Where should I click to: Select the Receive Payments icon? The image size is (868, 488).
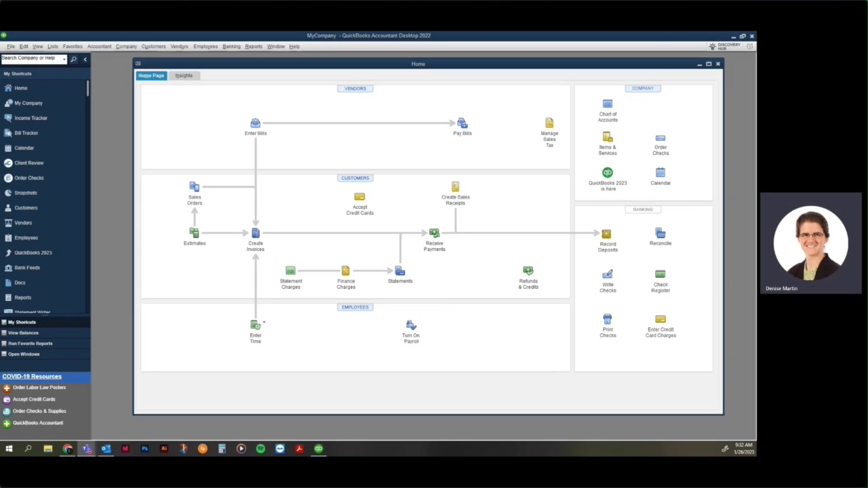pyautogui.click(x=434, y=233)
